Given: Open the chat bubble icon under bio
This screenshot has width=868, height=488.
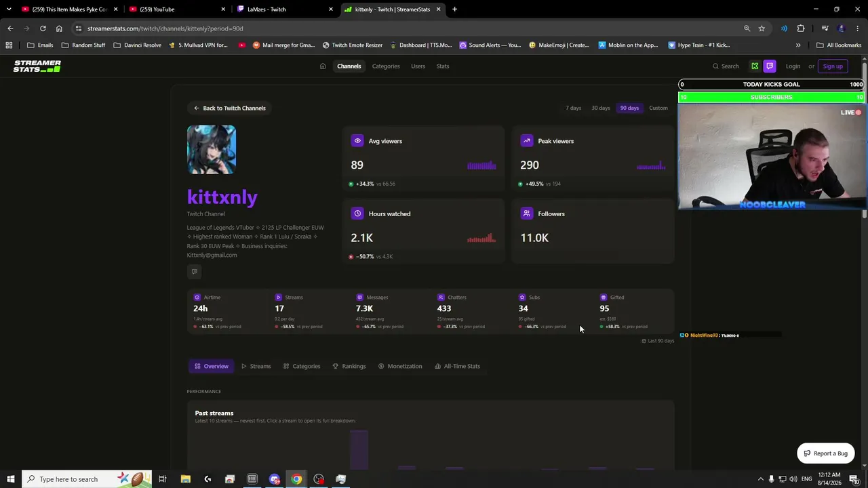Looking at the screenshot, I should (x=195, y=272).
